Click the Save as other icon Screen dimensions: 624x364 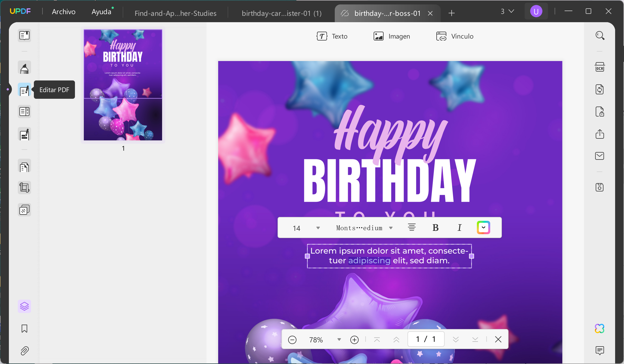click(x=600, y=187)
